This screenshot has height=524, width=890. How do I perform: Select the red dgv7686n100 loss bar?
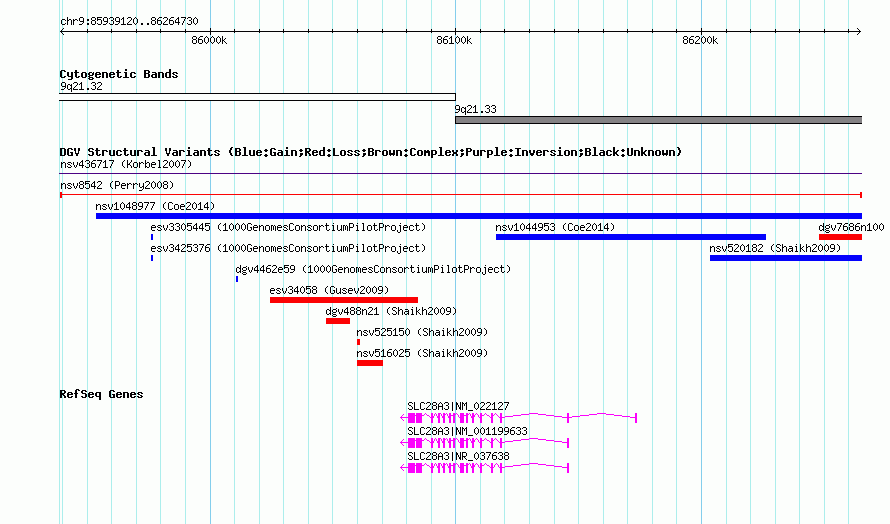840,237
